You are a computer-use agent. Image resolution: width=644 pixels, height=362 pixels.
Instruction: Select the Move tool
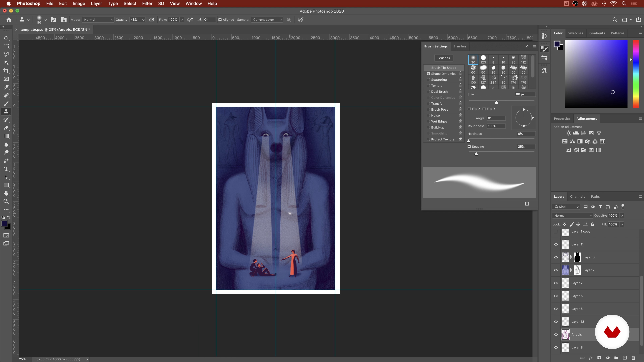coord(6,38)
